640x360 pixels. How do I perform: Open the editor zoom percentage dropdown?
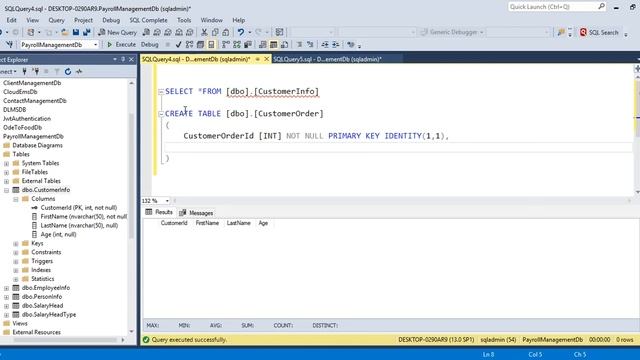(x=167, y=201)
